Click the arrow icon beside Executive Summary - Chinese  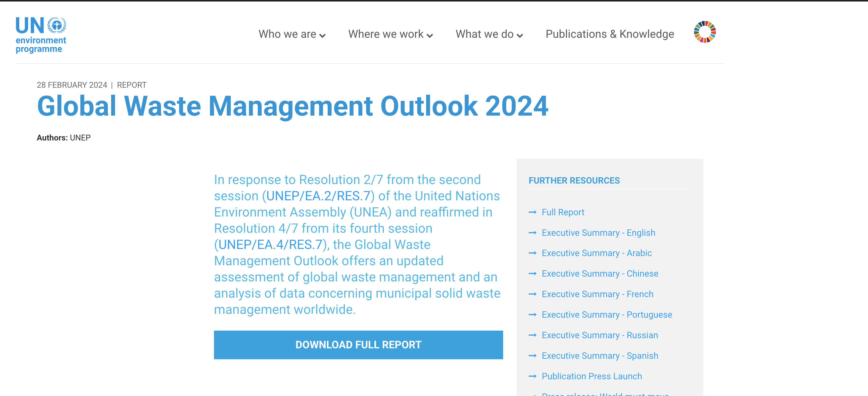click(532, 274)
